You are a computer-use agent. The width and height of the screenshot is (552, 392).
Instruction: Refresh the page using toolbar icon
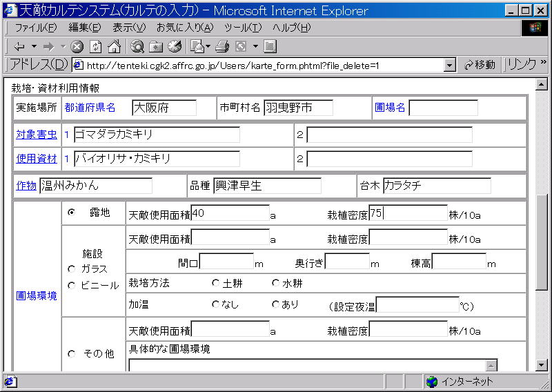(96, 46)
